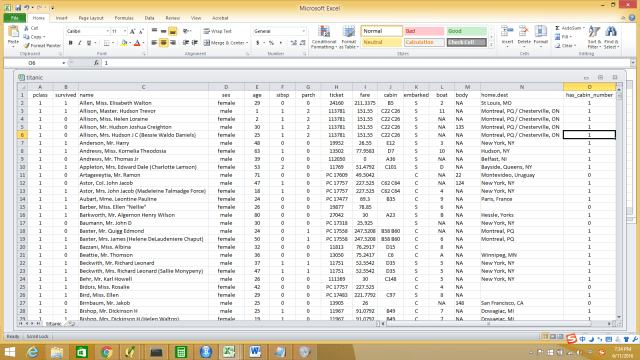The image size is (640, 360).
Task: Open the General number format dropdown
Action: pos(303,31)
